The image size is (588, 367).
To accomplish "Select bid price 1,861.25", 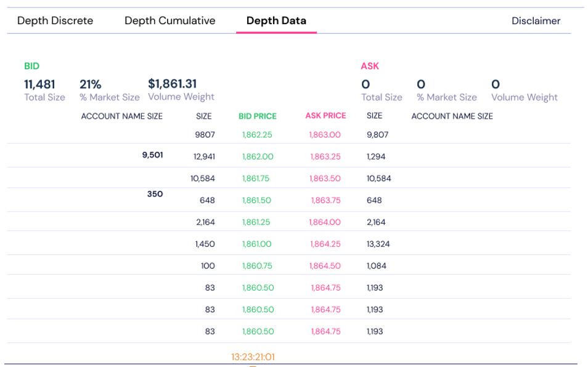I will click(x=256, y=222).
